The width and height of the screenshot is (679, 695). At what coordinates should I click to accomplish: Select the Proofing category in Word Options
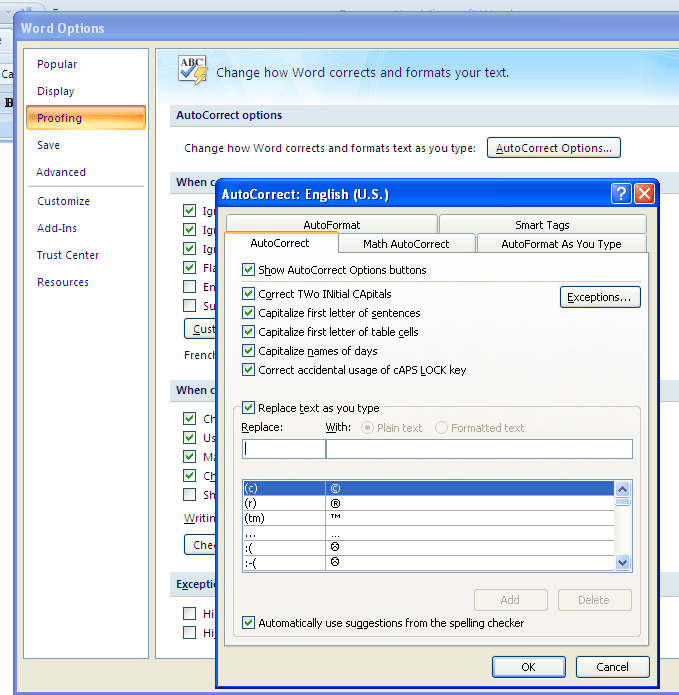86,118
